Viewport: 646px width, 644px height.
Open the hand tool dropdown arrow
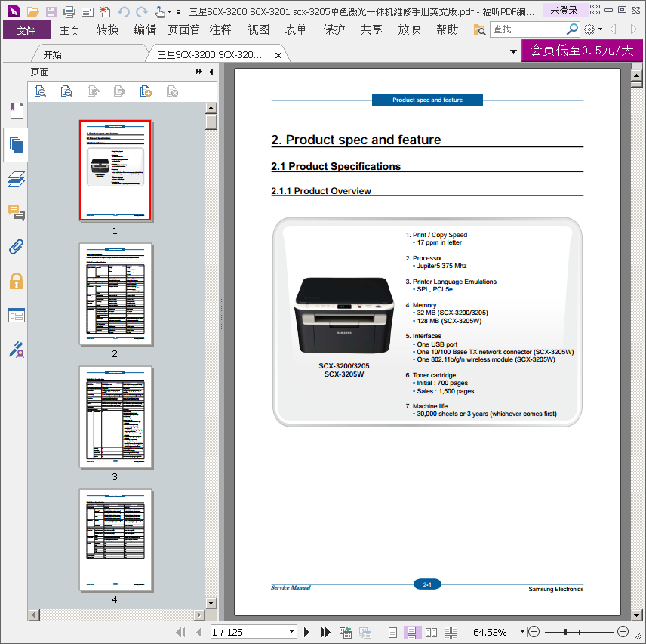coord(169,12)
